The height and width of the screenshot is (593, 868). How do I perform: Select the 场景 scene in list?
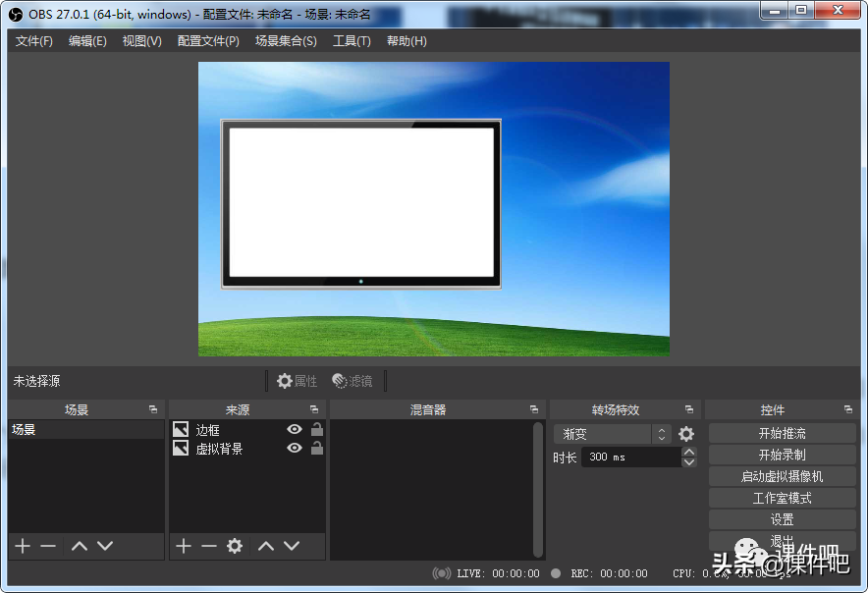tap(86, 430)
